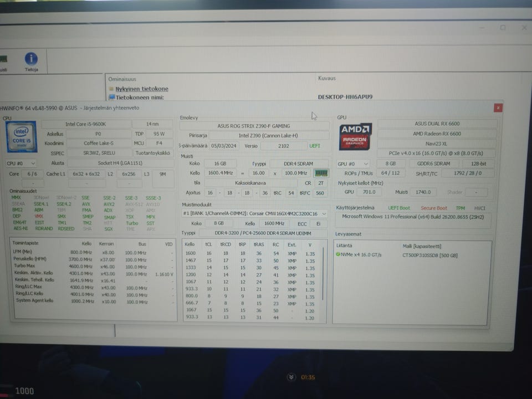Click the Kuvaus column header
Viewport: 532px width, 399px height.
click(x=327, y=78)
